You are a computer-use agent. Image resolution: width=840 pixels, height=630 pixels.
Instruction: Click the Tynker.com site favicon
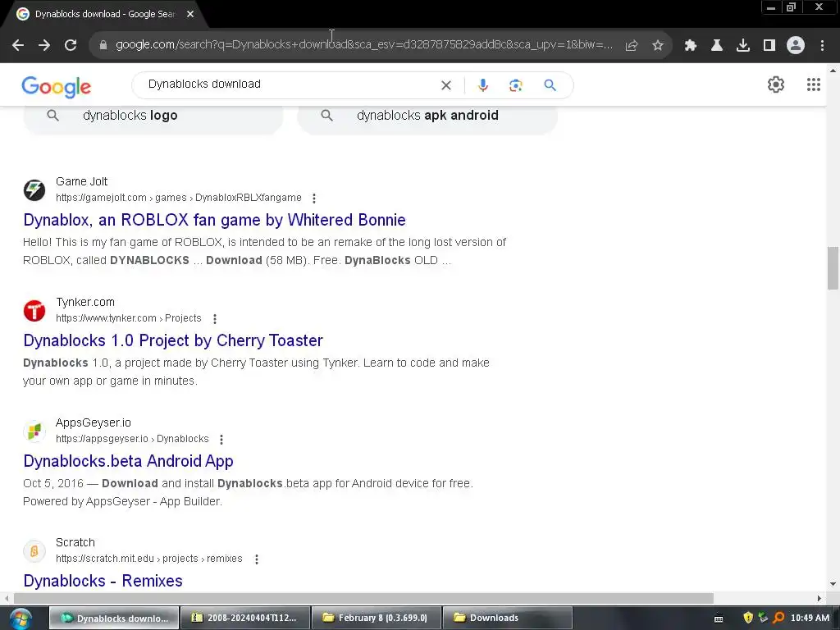pyautogui.click(x=34, y=311)
